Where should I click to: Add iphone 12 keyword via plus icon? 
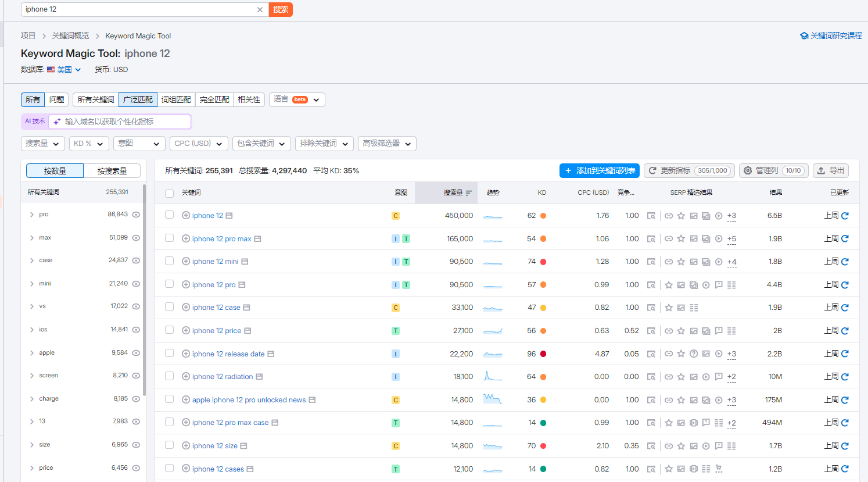click(186, 215)
